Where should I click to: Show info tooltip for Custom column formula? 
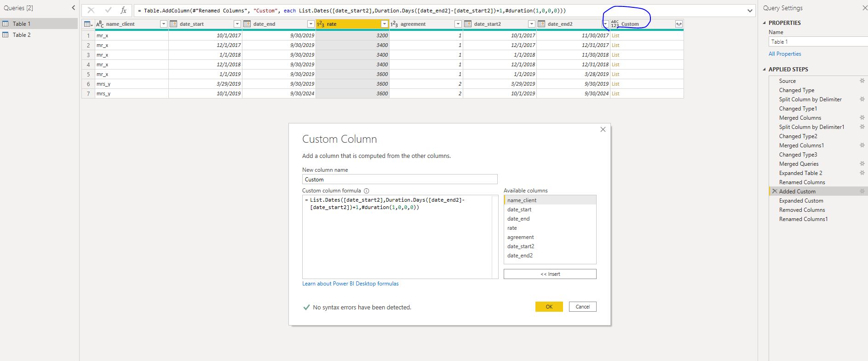367,191
